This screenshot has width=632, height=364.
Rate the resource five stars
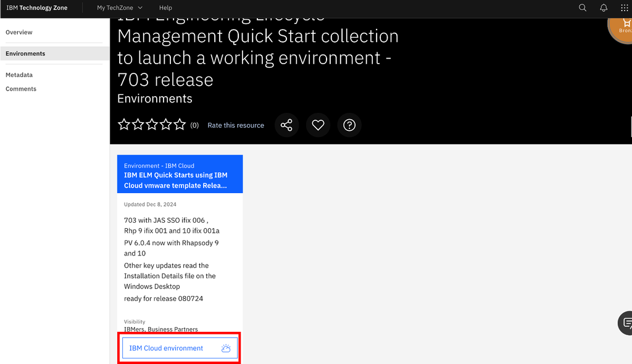coord(180,125)
